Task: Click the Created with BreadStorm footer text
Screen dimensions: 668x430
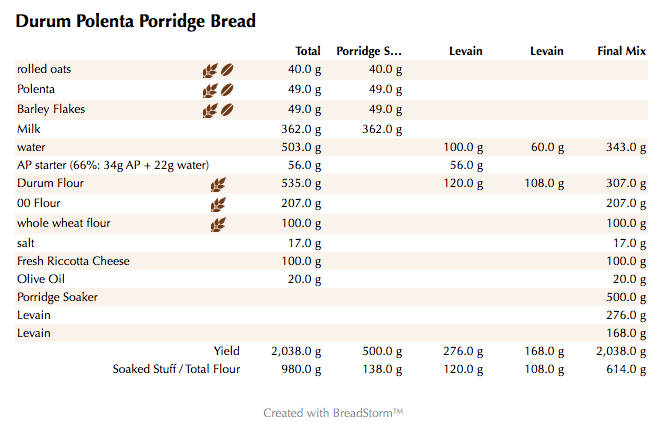Action: pos(333,412)
